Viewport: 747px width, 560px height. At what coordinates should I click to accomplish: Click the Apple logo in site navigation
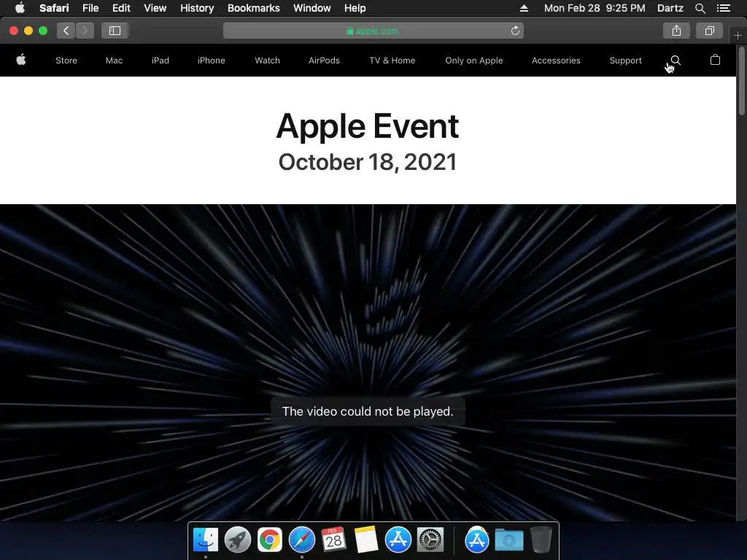[x=21, y=60]
